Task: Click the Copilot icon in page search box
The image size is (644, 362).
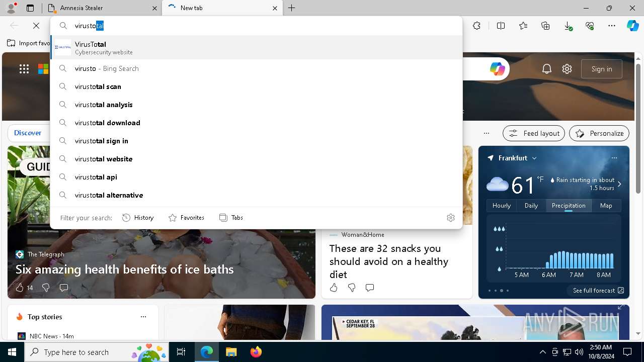Action: pyautogui.click(x=497, y=69)
